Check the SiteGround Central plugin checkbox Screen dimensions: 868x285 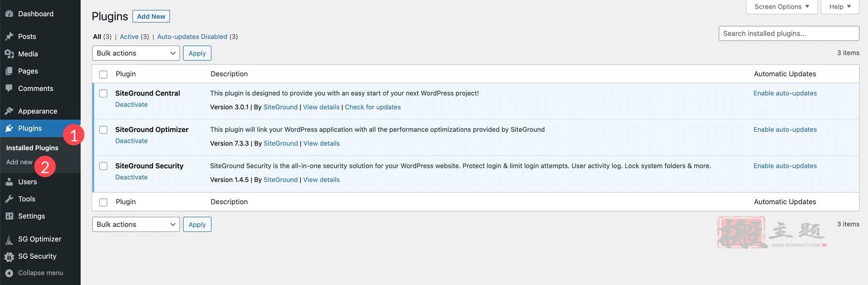tap(103, 93)
